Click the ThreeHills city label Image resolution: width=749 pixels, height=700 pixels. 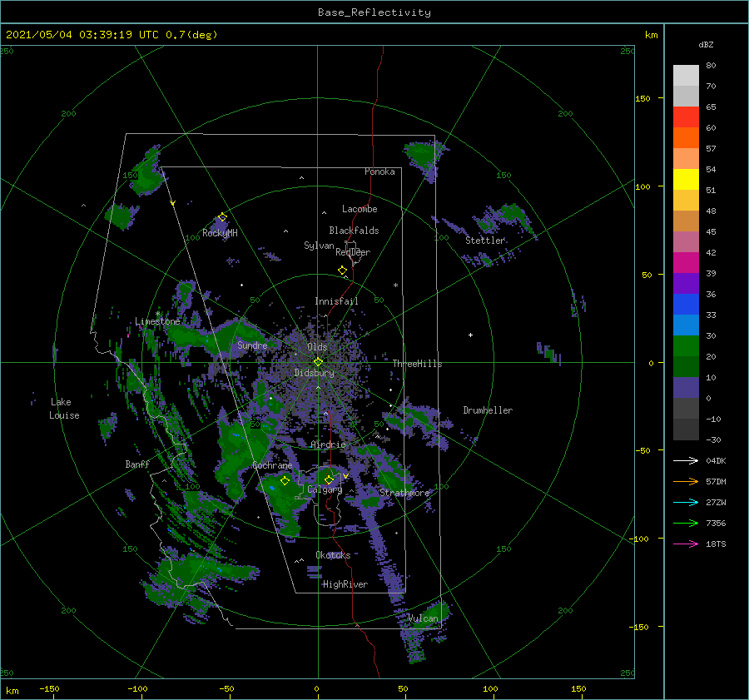coord(418,364)
